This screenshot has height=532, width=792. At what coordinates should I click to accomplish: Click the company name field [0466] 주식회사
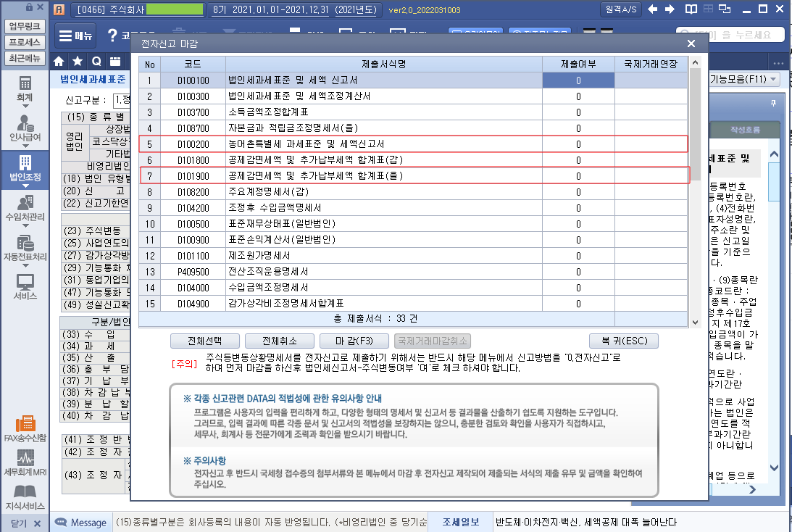coord(138,9)
